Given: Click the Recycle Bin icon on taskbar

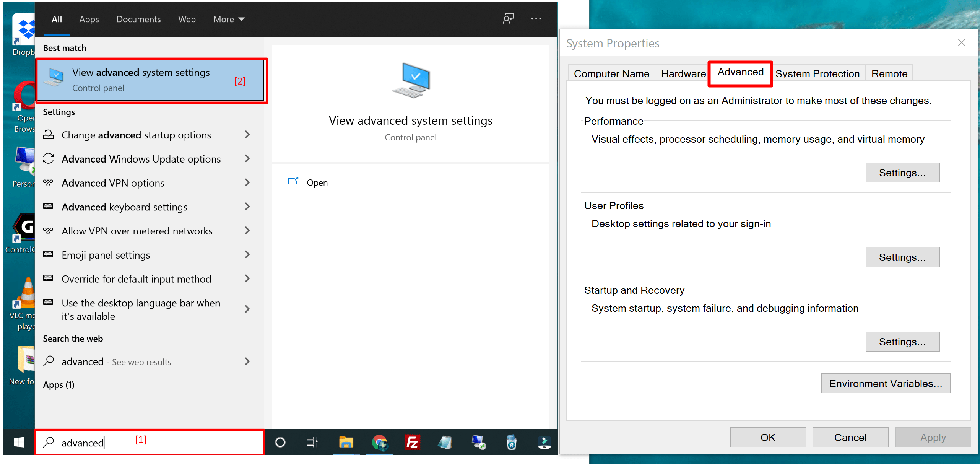Looking at the screenshot, I should (x=511, y=443).
